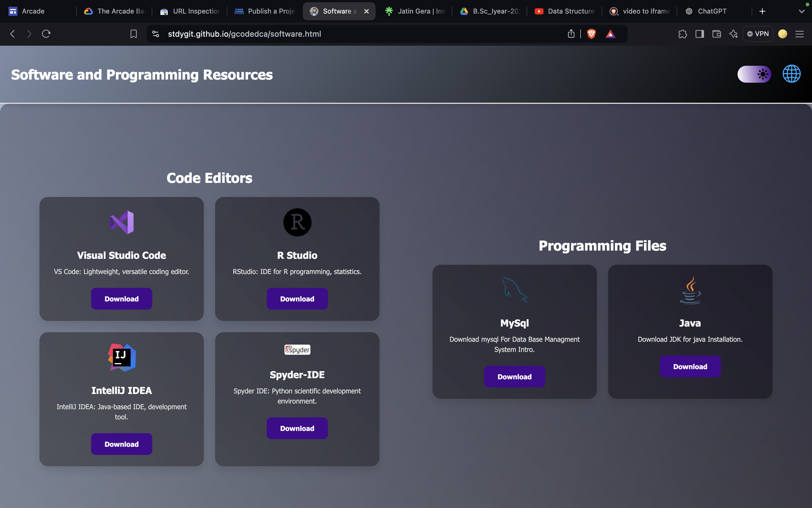Download Java JDK

690,367
